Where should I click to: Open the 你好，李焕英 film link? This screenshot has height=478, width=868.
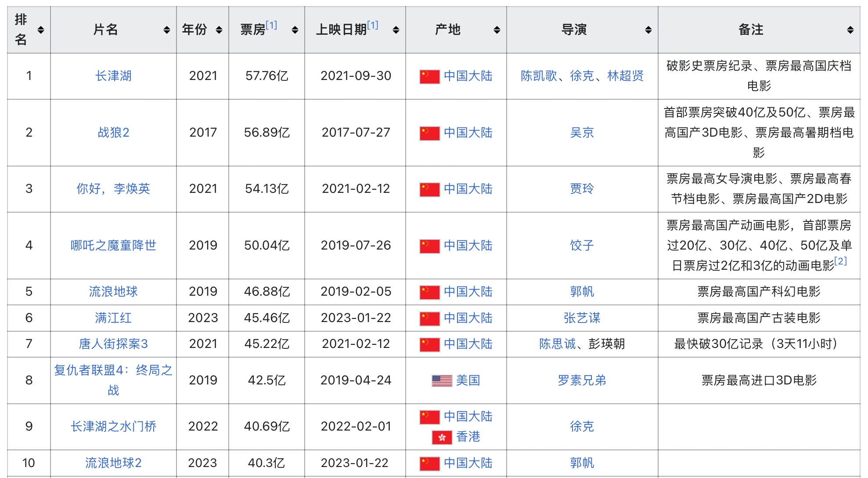point(113,188)
